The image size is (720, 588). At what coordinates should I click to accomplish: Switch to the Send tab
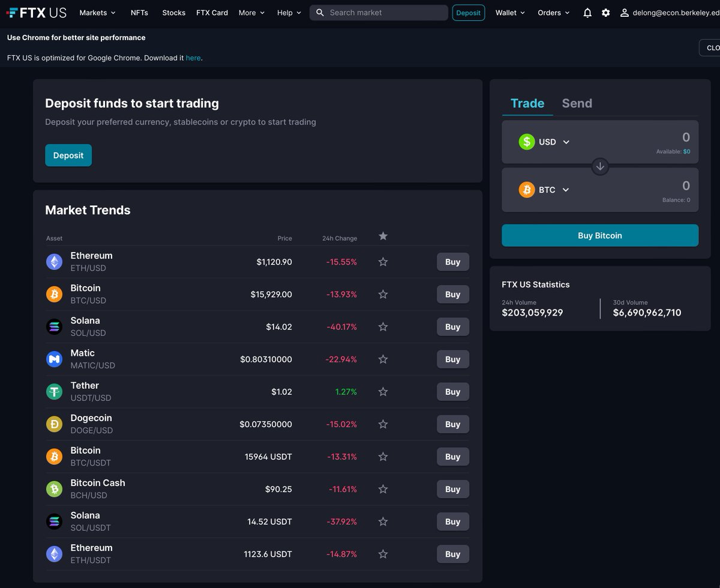577,103
